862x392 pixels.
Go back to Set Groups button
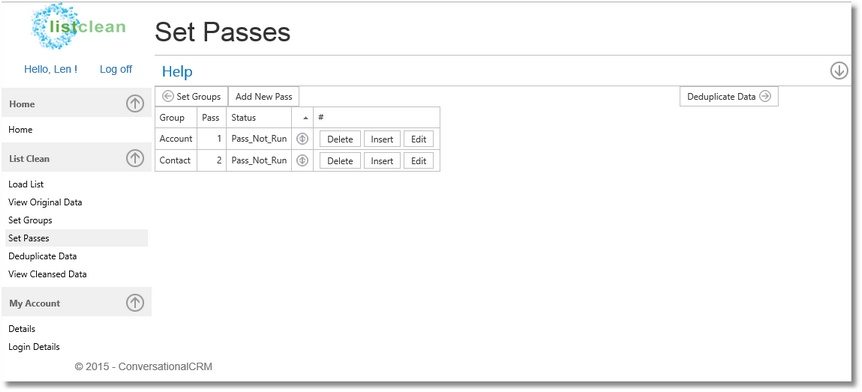(x=191, y=97)
